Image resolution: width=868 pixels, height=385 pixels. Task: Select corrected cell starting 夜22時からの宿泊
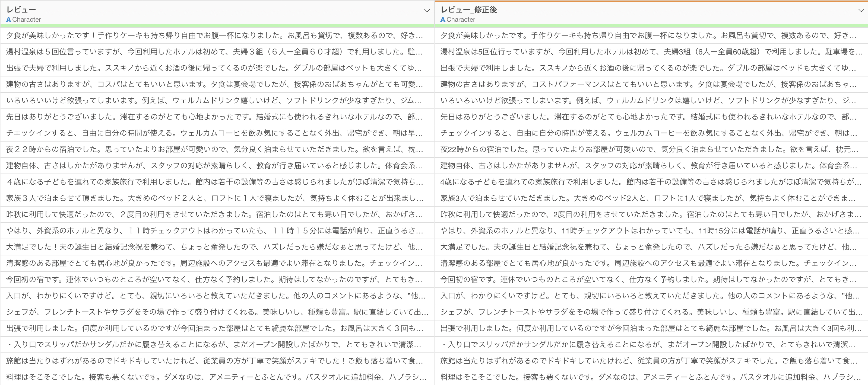click(x=650, y=149)
